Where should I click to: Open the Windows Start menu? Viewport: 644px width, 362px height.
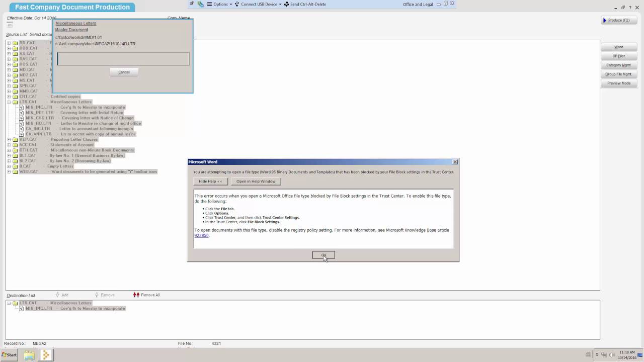click(9, 355)
